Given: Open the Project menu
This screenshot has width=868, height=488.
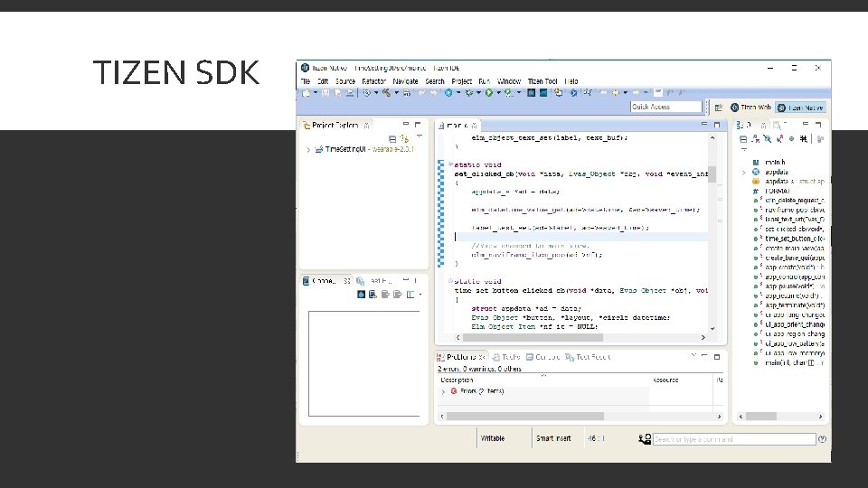Looking at the screenshot, I should (x=462, y=81).
